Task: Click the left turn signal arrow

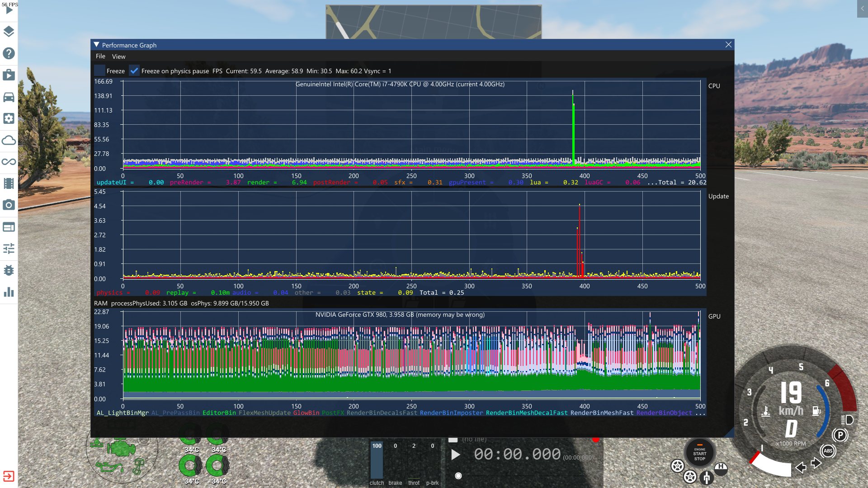Action: 801,467
